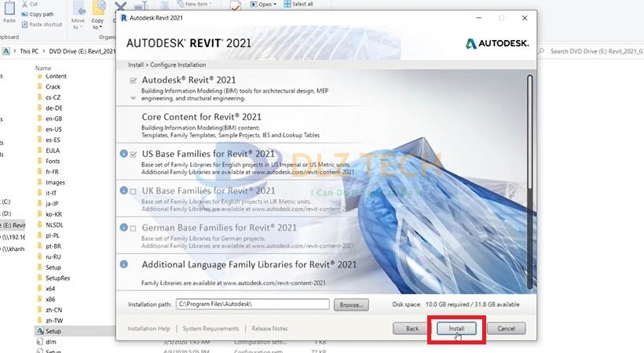Uncheck US Base Families for Revit 2021
The width and height of the screenshot is (644, 353).
pyautogui.click(x=133, y=155)
